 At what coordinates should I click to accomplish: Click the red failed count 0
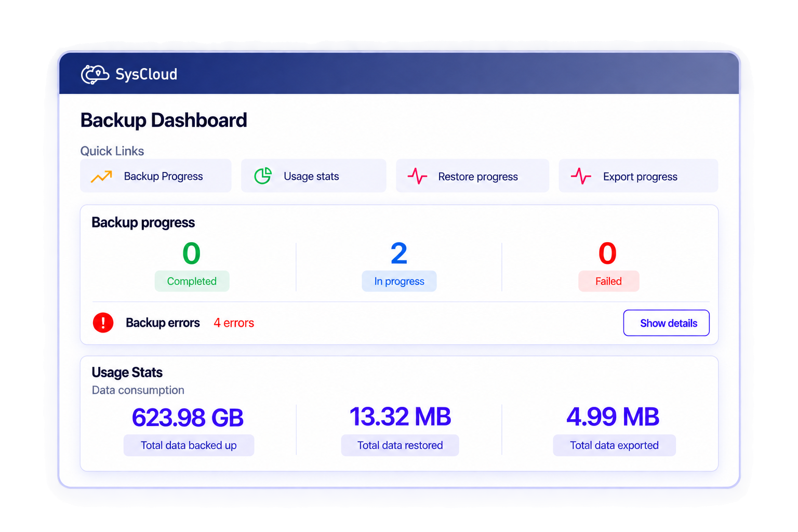pyautogui.click(x=607, y=254)
